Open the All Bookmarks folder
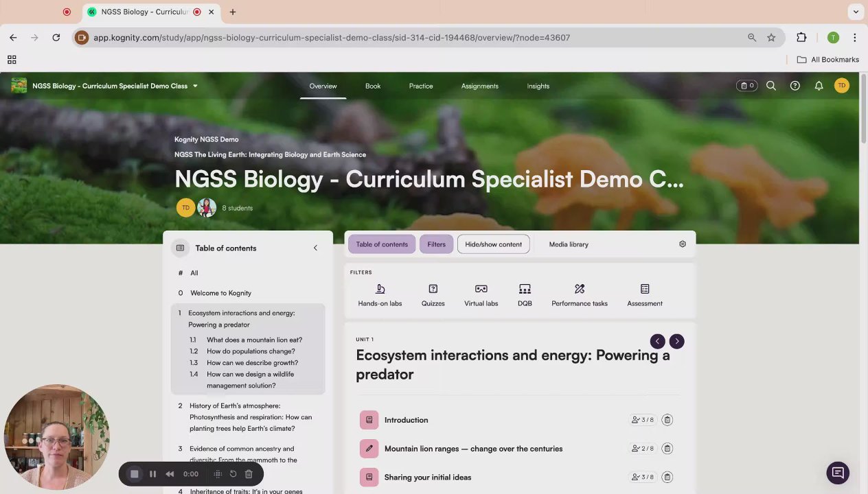868x494 pixels. [x=828, y=60]
